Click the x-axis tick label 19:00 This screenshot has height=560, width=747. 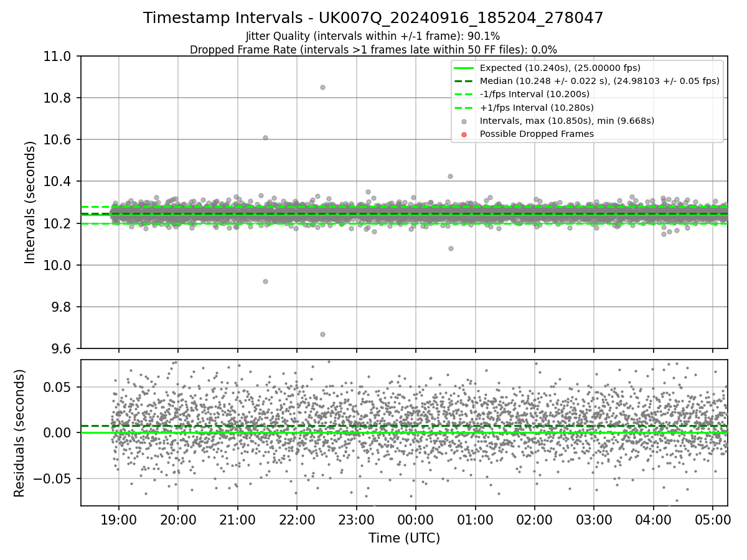[x=119, y=519]
